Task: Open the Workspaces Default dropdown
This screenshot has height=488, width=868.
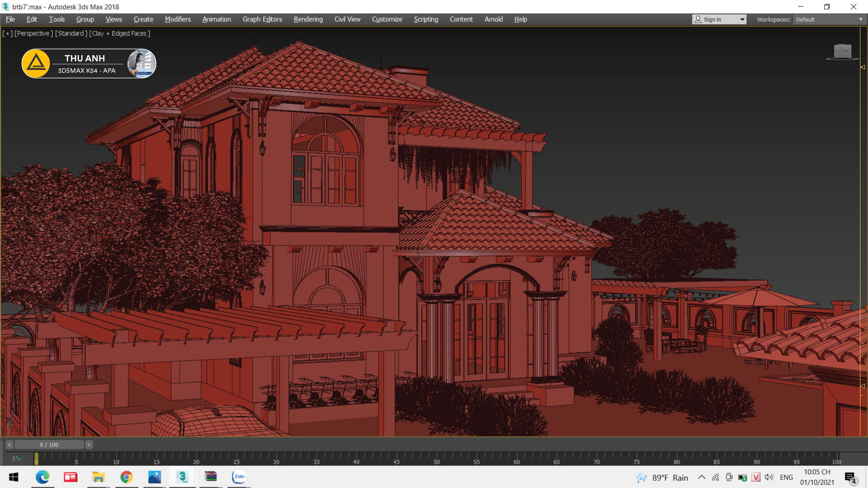Action: (829, 19)
